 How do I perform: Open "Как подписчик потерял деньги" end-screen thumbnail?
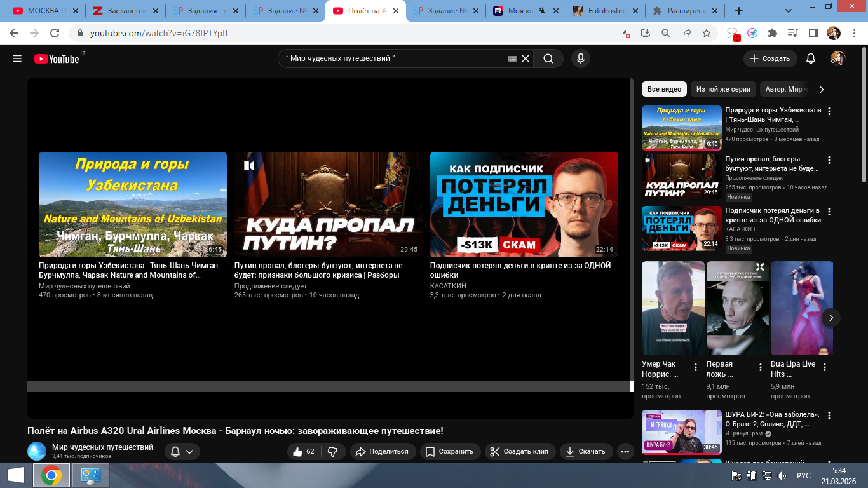pos(524,204)
